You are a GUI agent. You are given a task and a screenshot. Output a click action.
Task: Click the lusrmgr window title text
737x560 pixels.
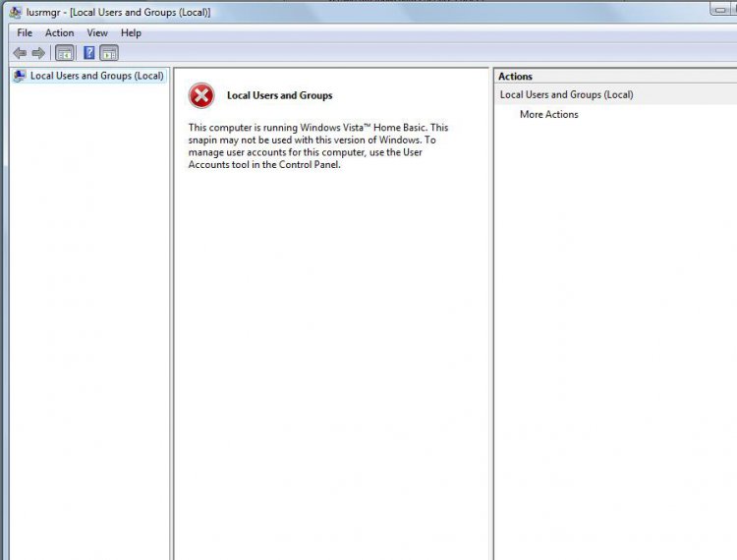click(119, 12)
